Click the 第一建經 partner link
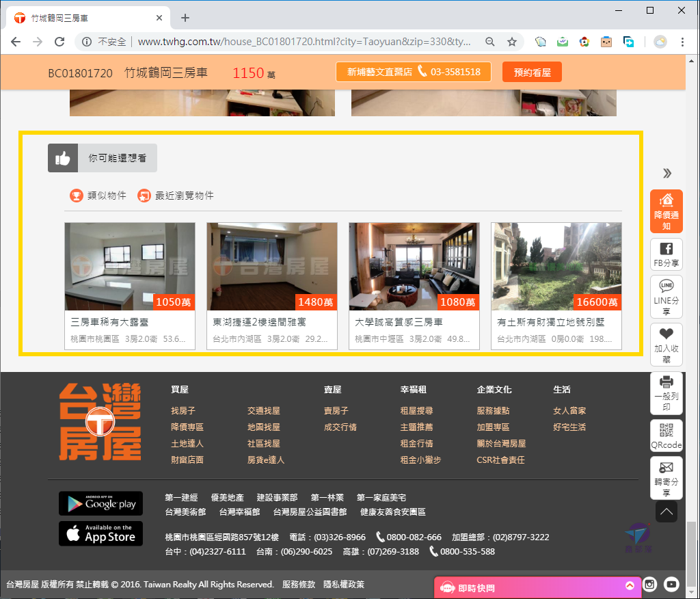This screenshot has width=700, height=599. pyautogui.click(x=181, y=497)
